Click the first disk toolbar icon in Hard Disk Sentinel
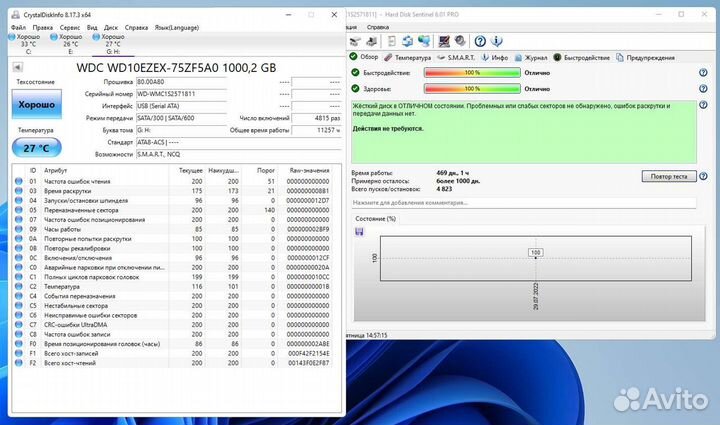 tap(355, 42)
